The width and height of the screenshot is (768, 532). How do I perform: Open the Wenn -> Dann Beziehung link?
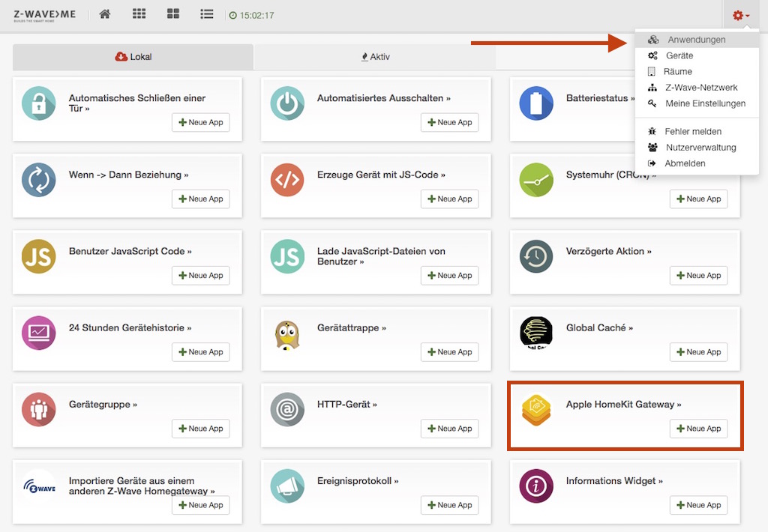point(128,175)
